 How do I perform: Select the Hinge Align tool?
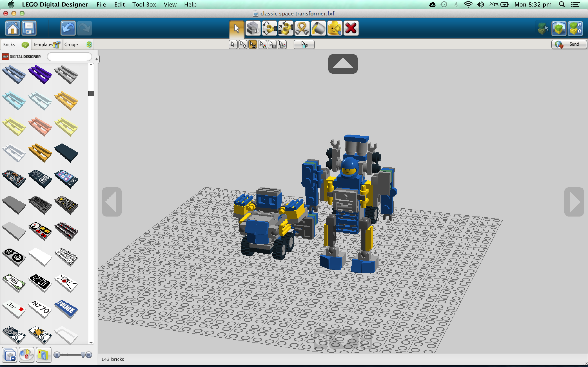[x=286, y=28]
